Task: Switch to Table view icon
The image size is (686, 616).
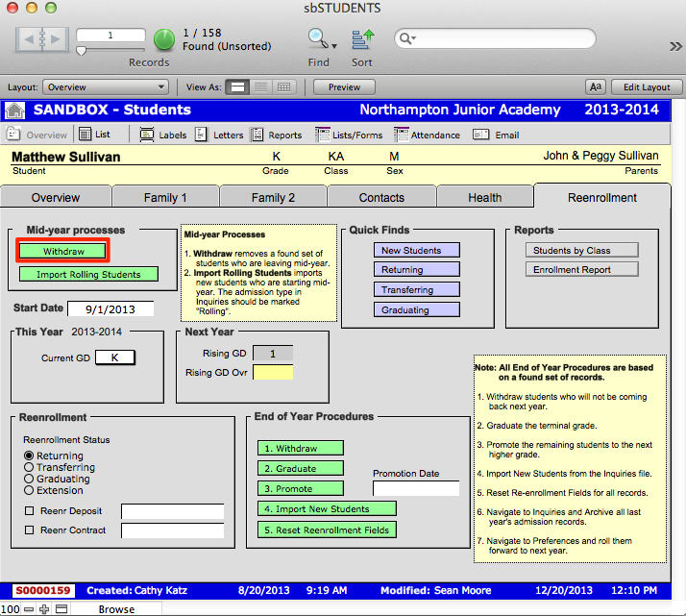Action: point(283,86)
